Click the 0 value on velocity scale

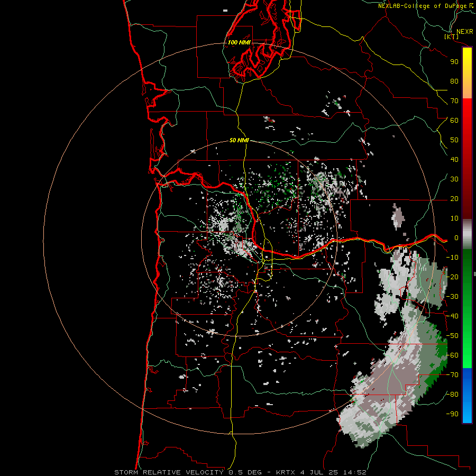tap(456, 237)
